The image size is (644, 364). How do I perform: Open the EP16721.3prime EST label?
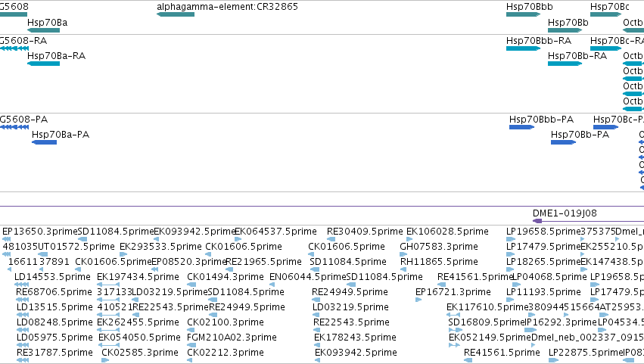click(453, 293)
